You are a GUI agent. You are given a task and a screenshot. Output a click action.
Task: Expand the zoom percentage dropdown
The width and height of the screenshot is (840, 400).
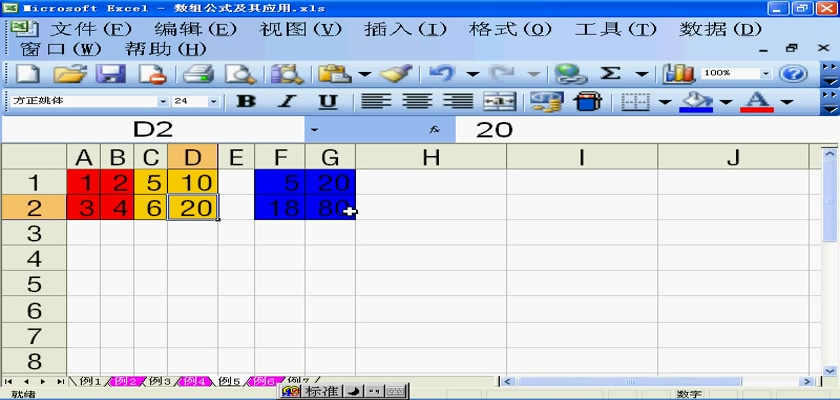click(766, 74)
